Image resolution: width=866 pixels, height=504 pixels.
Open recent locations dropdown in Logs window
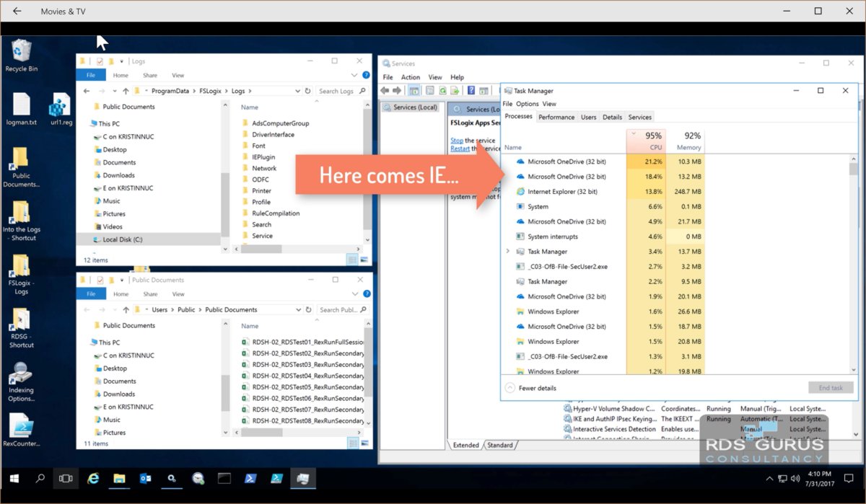click(x=114, y=91)
